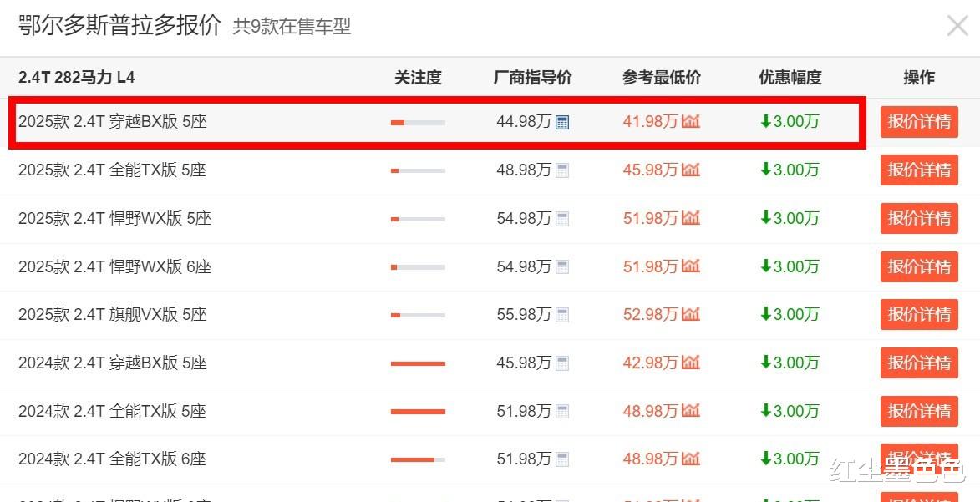Click 3.00万 discount for 2025款 穿越BX版
Screen dimensions: 980x502
click(x=790, y=122)
